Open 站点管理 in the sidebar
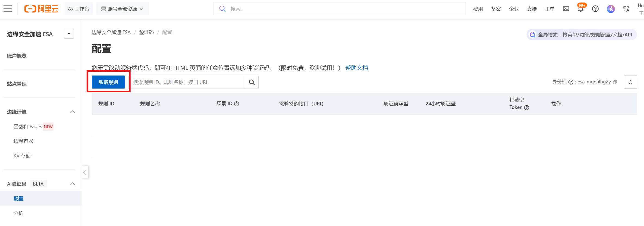Image resolution: width=644 pixels, height=226 pixels. (17, 84)
